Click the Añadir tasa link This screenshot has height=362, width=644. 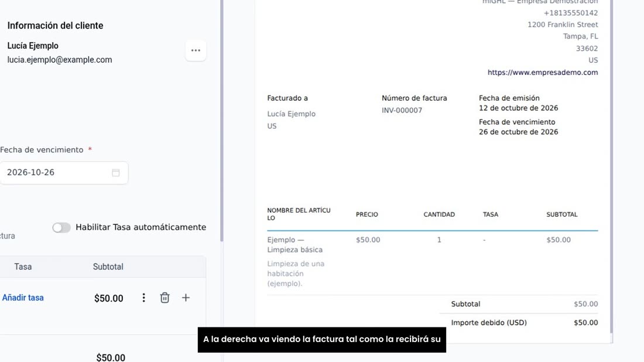point(23,298)
